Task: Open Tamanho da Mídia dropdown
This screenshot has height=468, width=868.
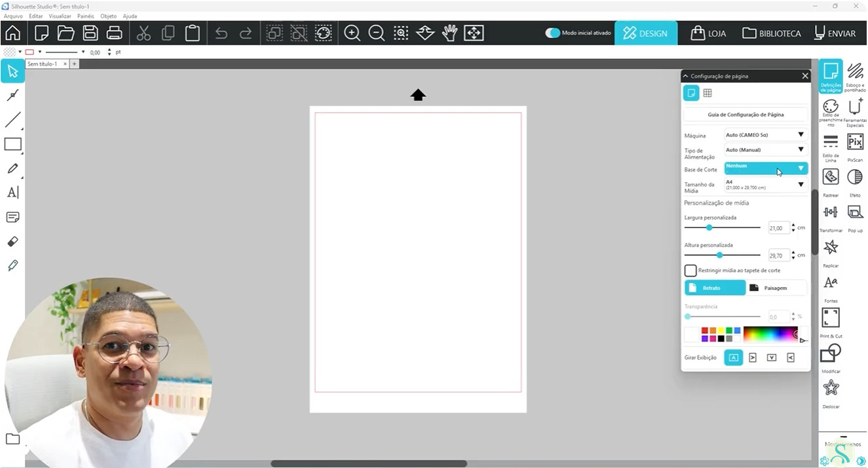Action: point(766,185)
